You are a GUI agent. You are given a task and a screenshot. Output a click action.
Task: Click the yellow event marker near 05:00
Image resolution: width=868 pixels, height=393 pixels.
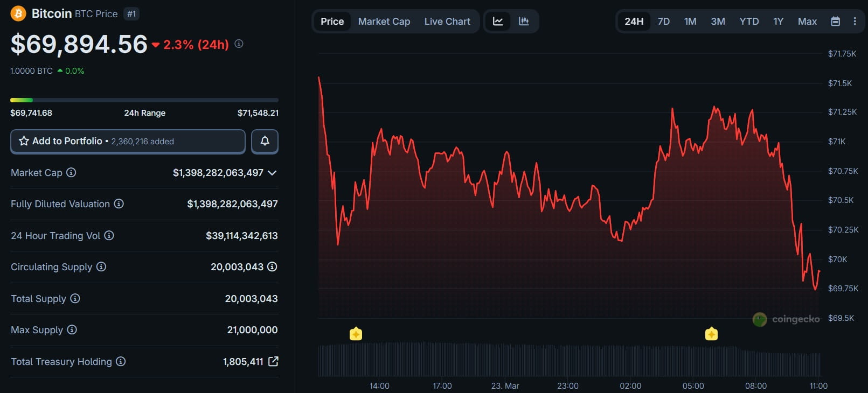tap(711, 334)
